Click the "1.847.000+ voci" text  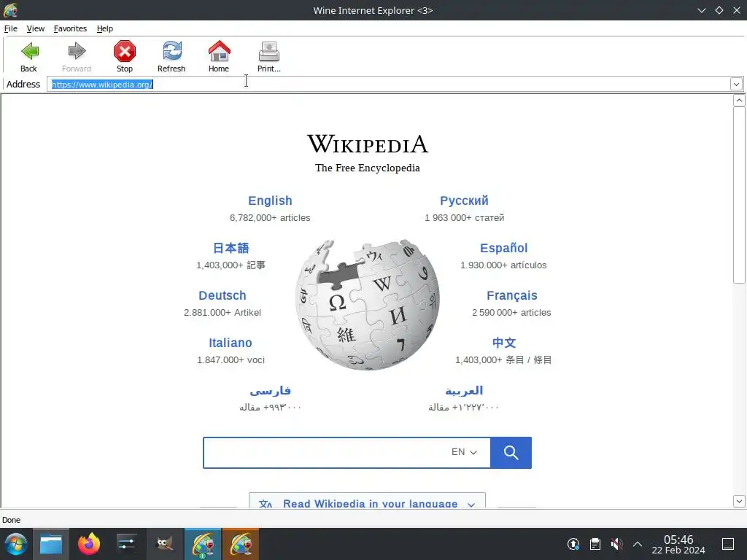pyautogui.click(x=231, y=360)
